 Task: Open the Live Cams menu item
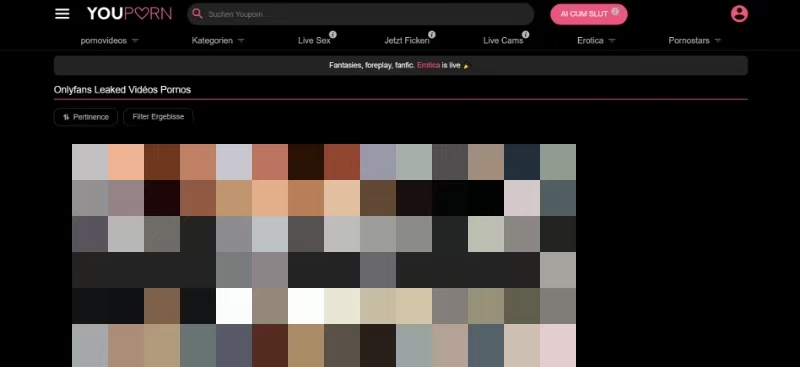pyautogui.click(x=503, y=41)
